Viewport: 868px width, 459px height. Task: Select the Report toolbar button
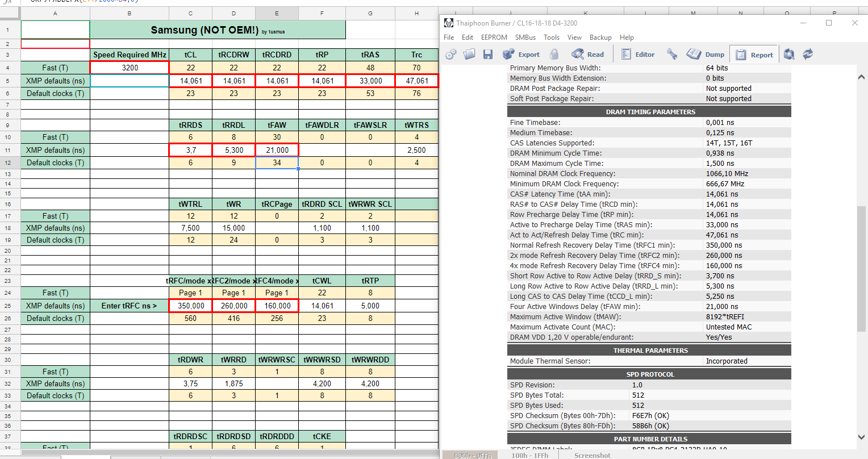(754, 55)
